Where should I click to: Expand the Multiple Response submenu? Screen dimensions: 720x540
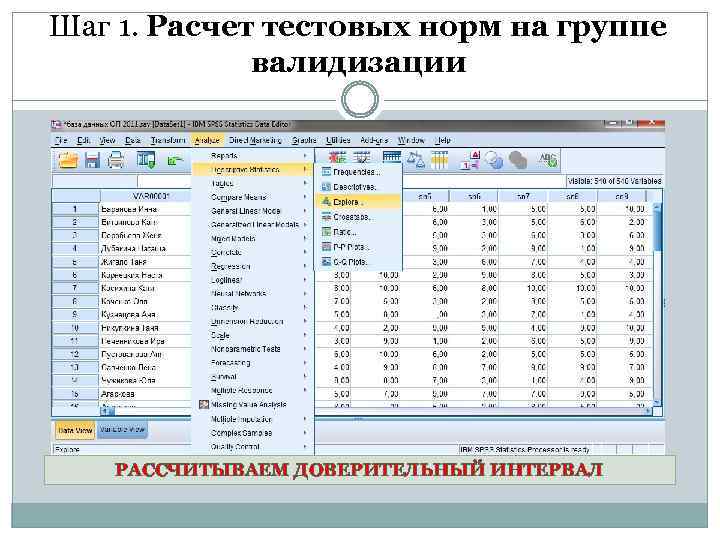(x=253, y=390)
